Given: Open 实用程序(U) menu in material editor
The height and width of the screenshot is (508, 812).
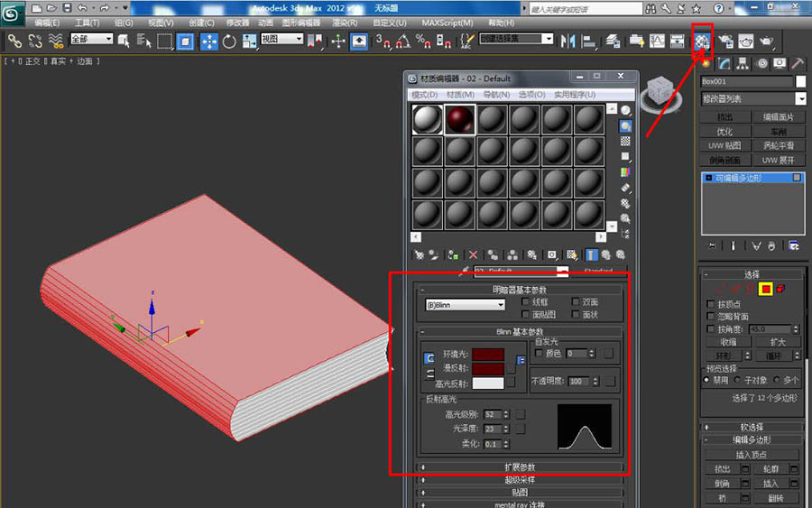Looking at the screenshot, I should click(x=575, y=95).
